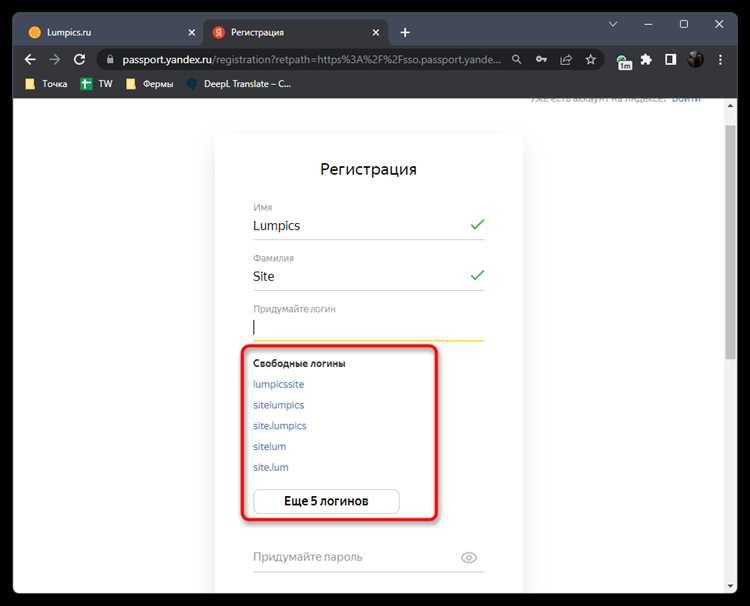This screenshot has width=750, height=606.
Task: Reload the registration page
Action: pyautogui.click(x=79, y=59)
